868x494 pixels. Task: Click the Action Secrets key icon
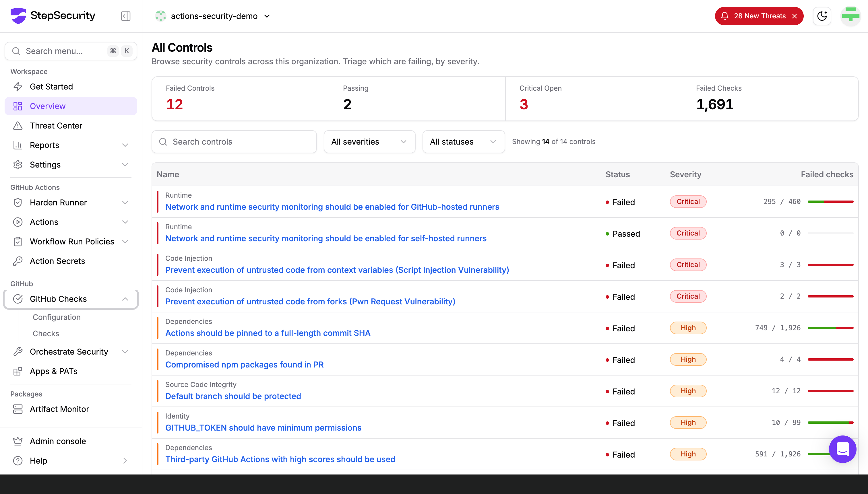point(18,261)
